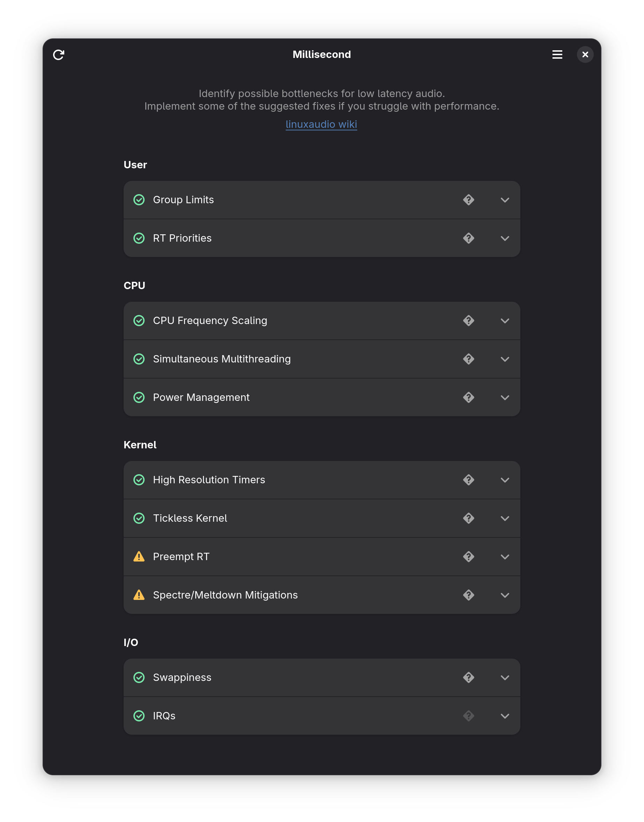Click the refresh icon in header
This screenshot has width=644, height=822.
click(x=58, y=55)
